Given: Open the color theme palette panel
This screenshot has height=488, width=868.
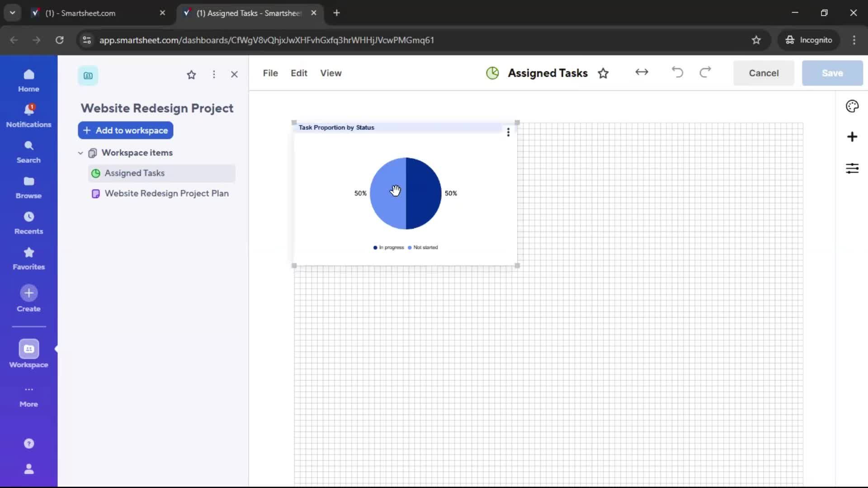Looking at the screenshot, I should 853,106.
